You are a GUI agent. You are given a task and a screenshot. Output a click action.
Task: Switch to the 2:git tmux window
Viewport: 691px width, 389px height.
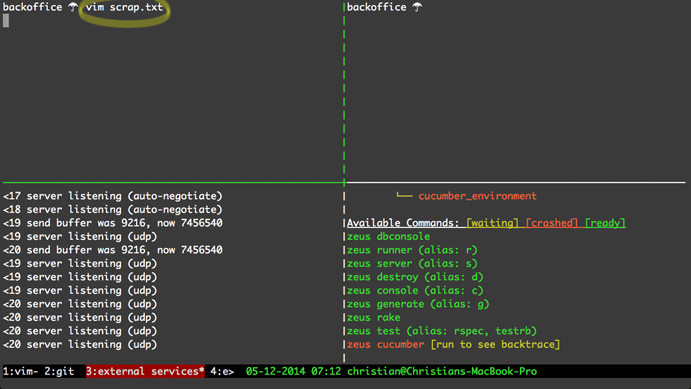pos(59,371)
